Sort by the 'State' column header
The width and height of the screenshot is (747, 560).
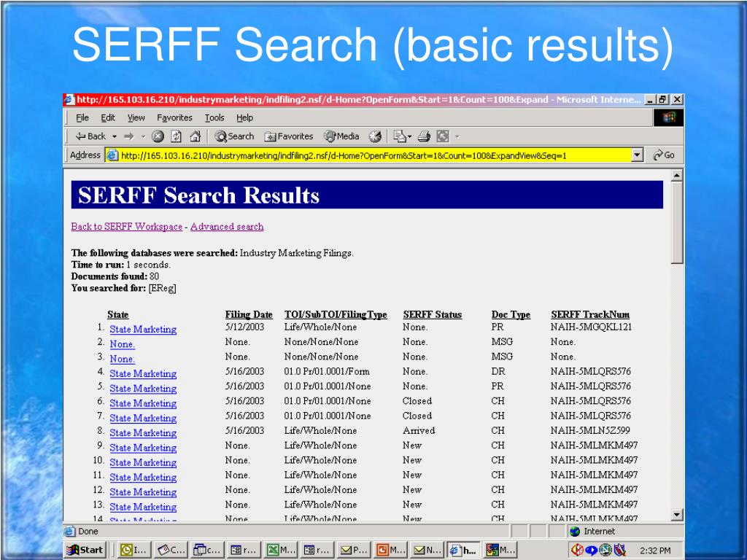click(117, 315)
